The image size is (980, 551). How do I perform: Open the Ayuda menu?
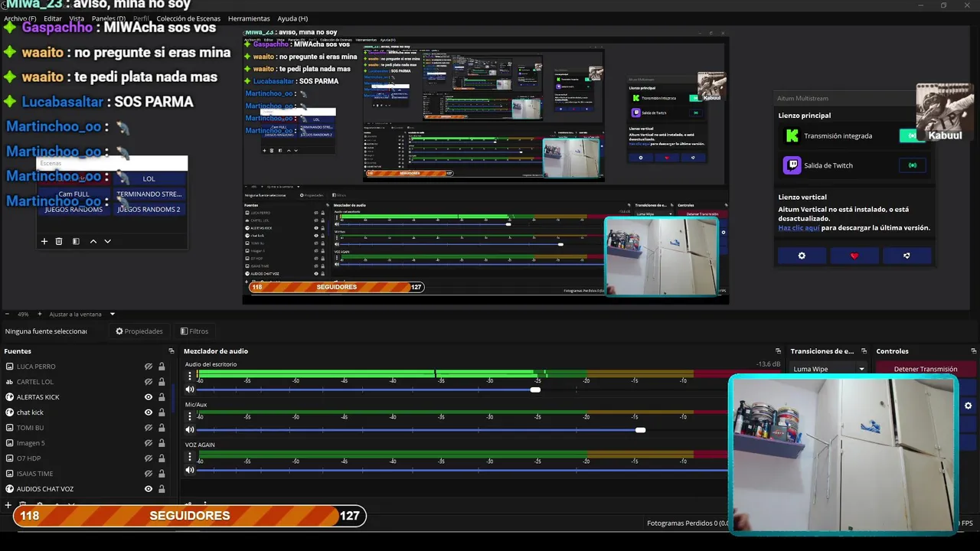point(292,18)
